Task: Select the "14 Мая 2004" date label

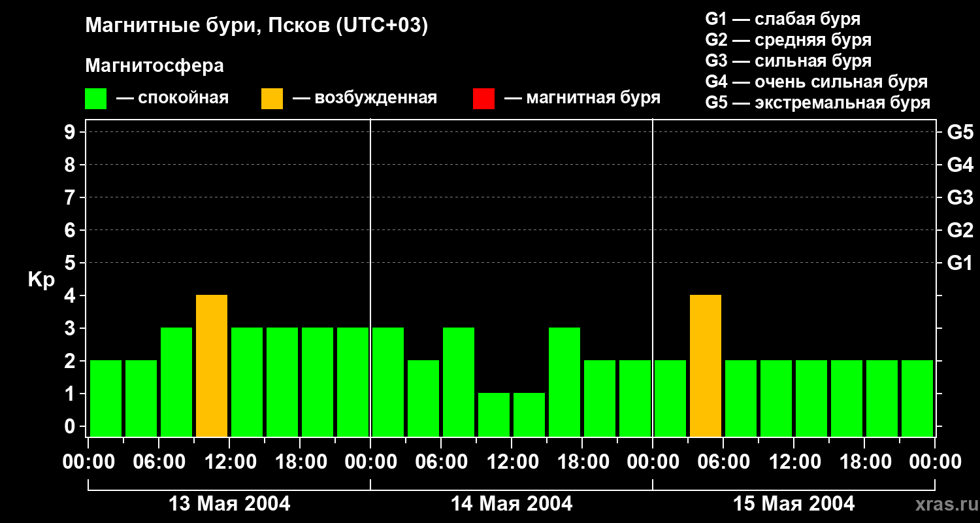Action: [512, 504]
